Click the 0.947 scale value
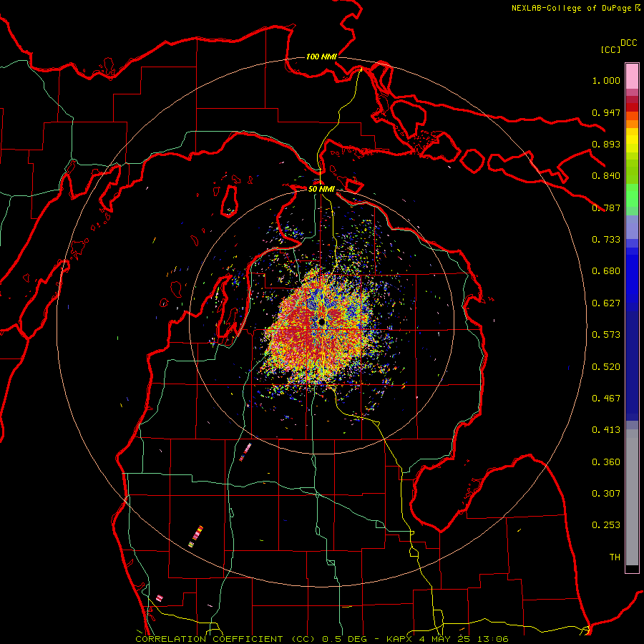 tap(606, 112)
